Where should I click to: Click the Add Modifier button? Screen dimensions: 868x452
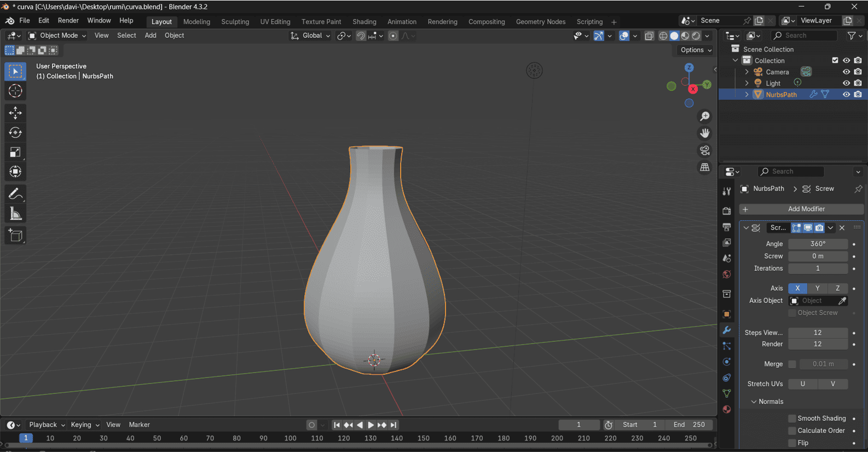(x=801, y=209)
